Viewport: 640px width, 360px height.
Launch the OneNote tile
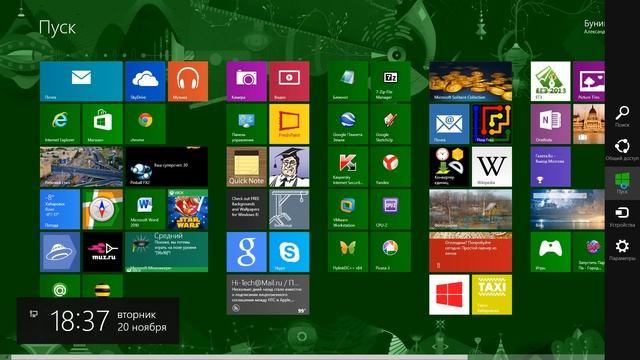(551, 124)
